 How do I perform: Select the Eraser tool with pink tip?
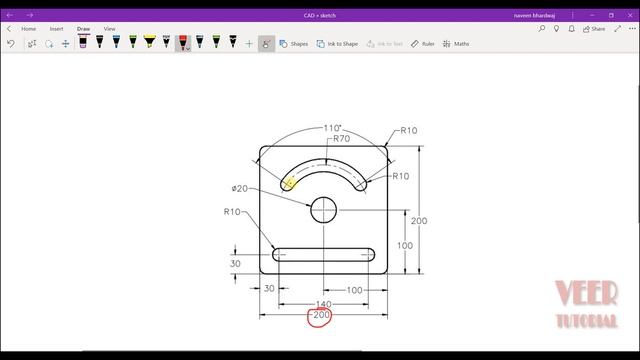[x=83, y=42]
